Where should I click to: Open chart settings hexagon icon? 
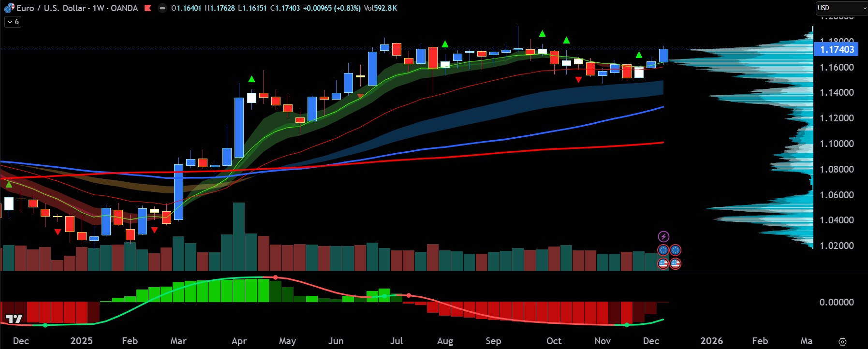click(x=842, y=342)
